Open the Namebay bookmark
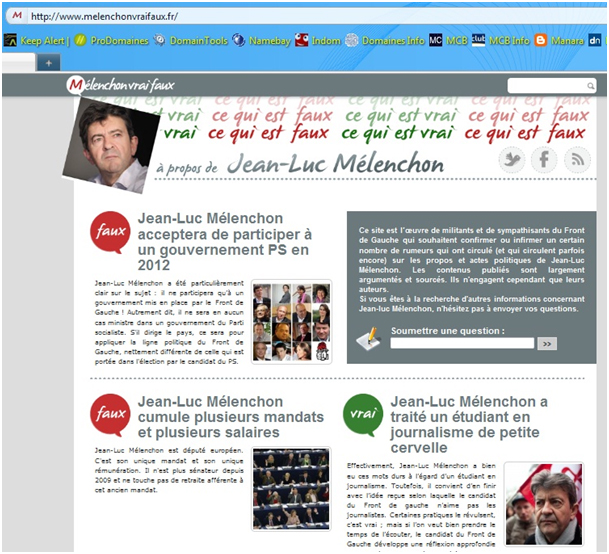The width and height of the screenshot is (609, 554). pyautogui.click(x=270, y=40)
